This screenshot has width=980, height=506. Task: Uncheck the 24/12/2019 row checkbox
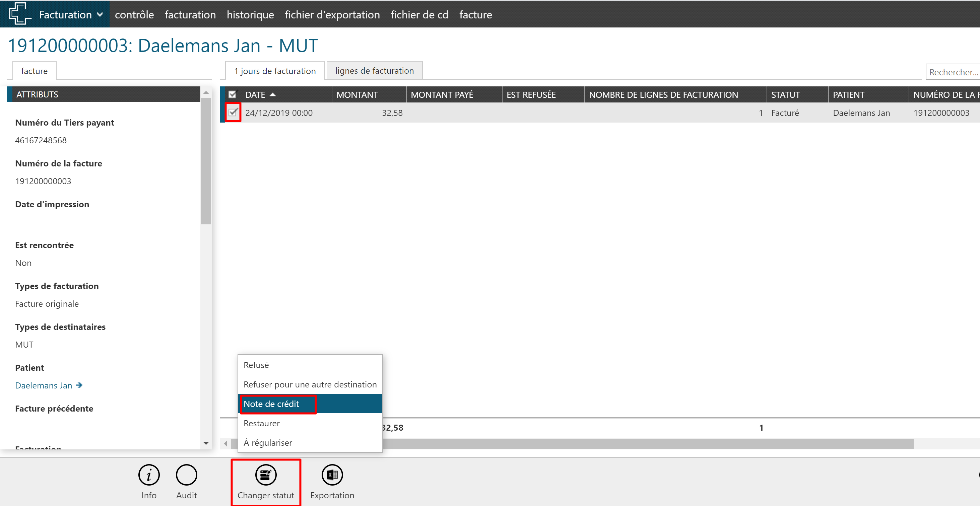[233, 113]
